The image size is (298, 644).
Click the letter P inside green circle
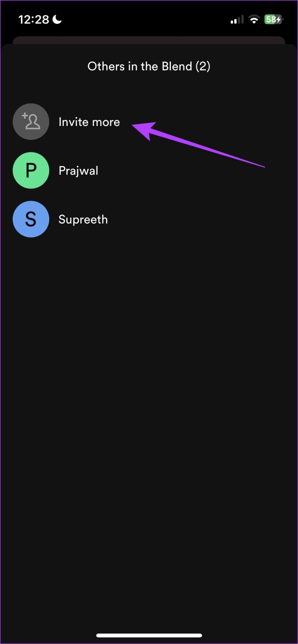(31, 170)
